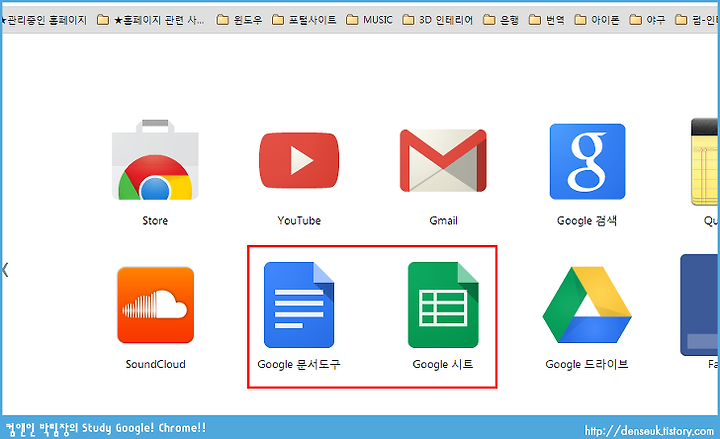Viewport: 720px width, 439px height.
Task: Open the 윈도우 bookmark folder
Action: pos(239,20)
